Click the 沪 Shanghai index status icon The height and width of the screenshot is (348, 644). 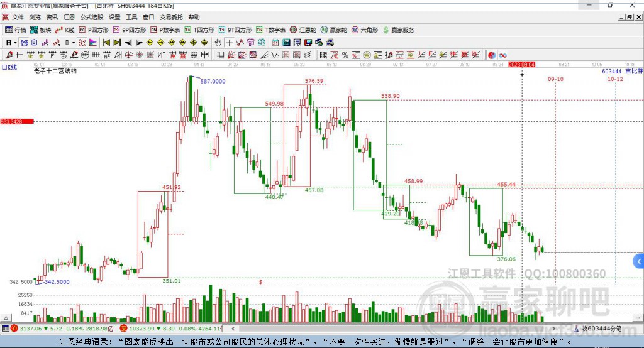pyautogui.click(x=14, y=329)
